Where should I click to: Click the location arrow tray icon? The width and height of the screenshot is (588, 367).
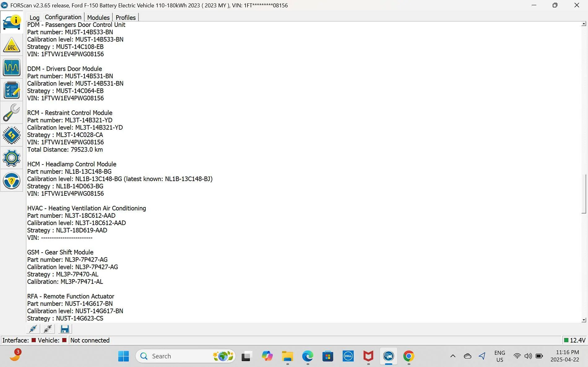(482, 356)
